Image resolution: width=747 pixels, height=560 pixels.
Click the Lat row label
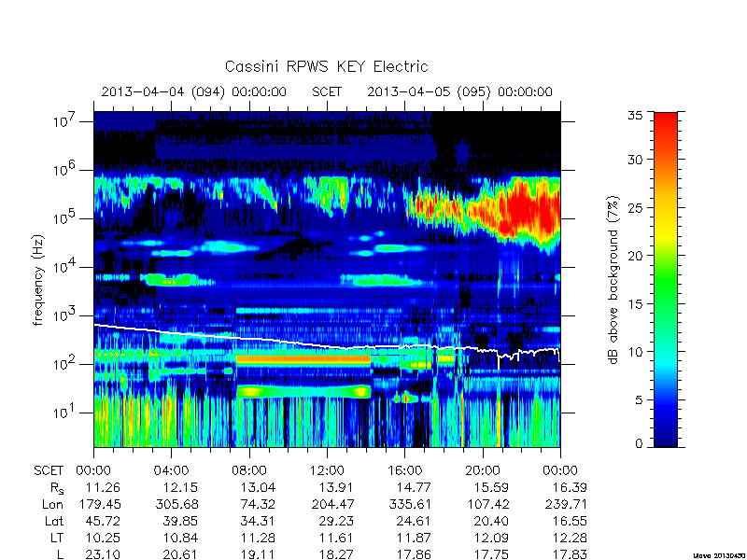coord(54,522)
